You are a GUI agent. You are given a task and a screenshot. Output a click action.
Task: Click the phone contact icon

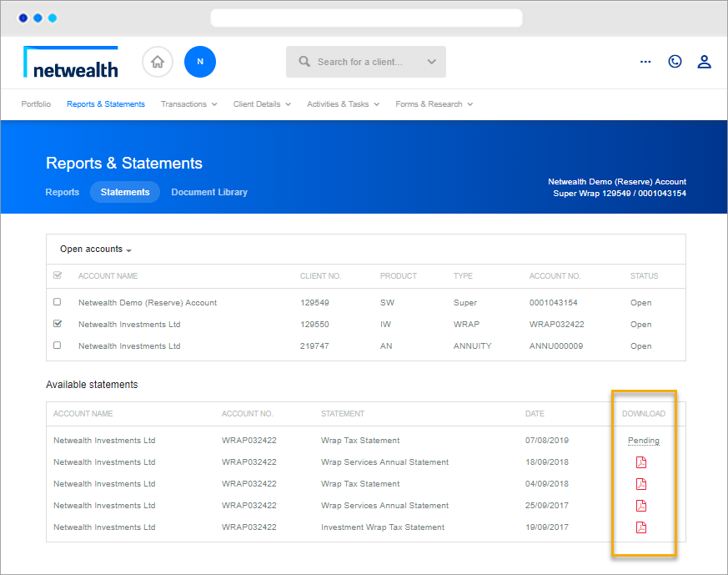675,61
